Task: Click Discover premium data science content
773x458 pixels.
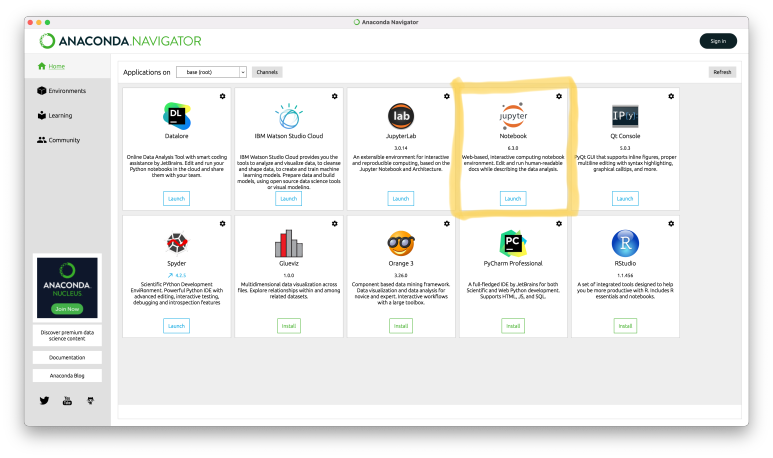Action: pyautogui.click(x=67, y=335)
